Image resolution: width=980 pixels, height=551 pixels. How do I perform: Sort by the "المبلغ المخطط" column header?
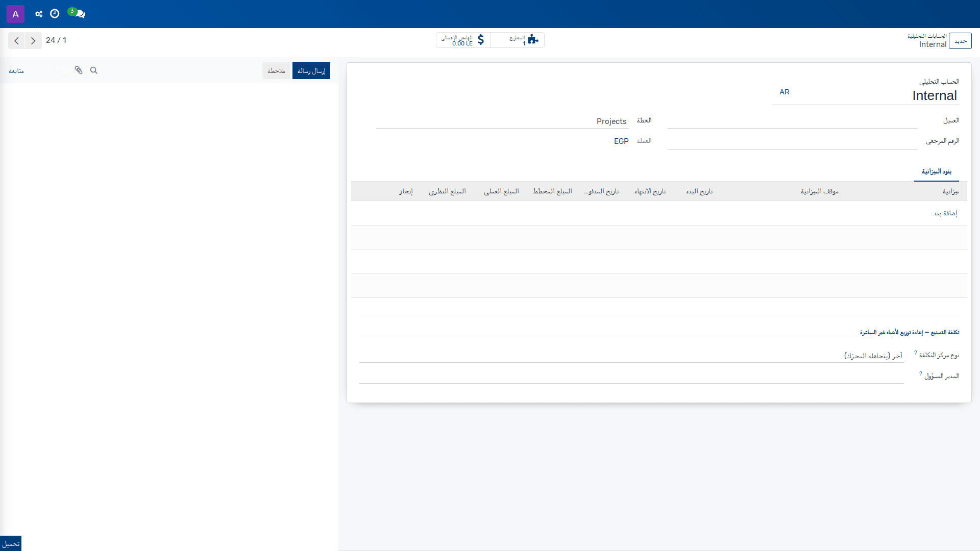click(x=552, y=191)
